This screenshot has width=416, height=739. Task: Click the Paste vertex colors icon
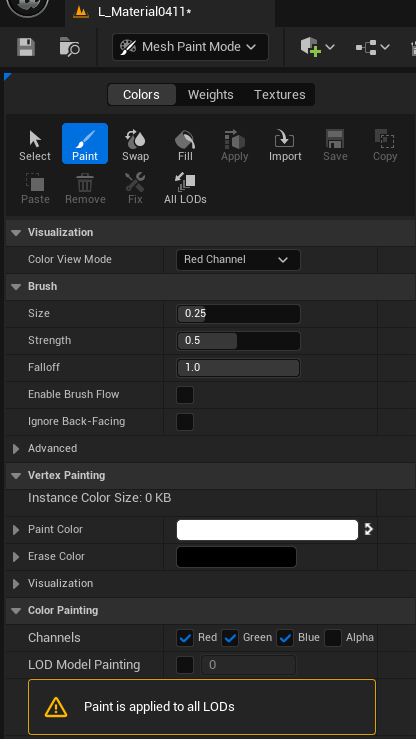pyautogui.click(x=35, y=189)
